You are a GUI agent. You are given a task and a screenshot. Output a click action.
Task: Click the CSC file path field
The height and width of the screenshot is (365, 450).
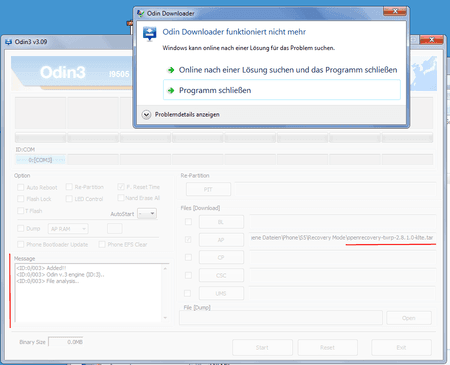(x=342, y=275)
